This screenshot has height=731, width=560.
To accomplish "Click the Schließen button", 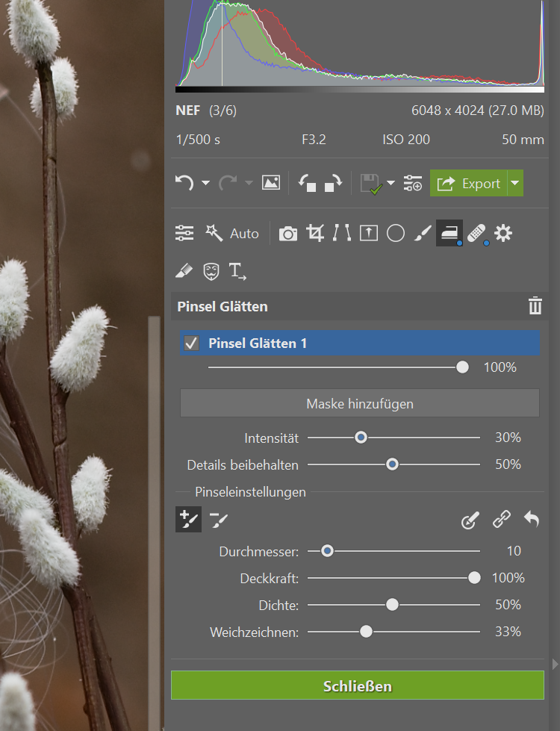I will (x=358, y=685).
